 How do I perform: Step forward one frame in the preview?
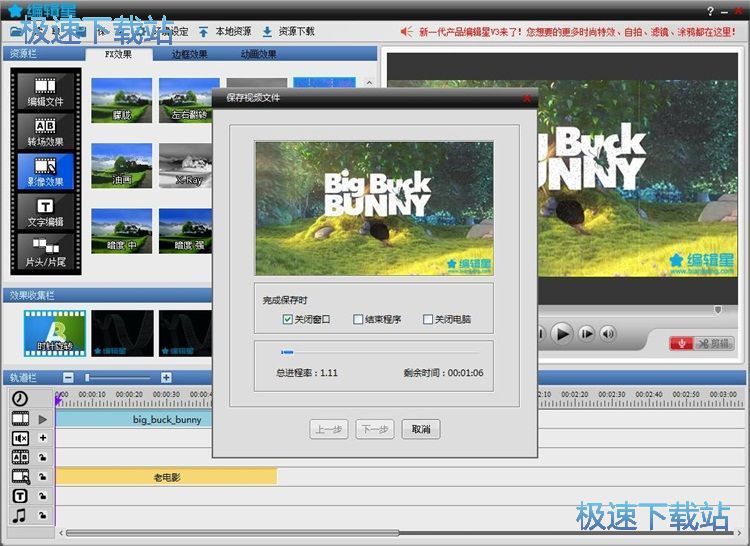pos(586,333)
